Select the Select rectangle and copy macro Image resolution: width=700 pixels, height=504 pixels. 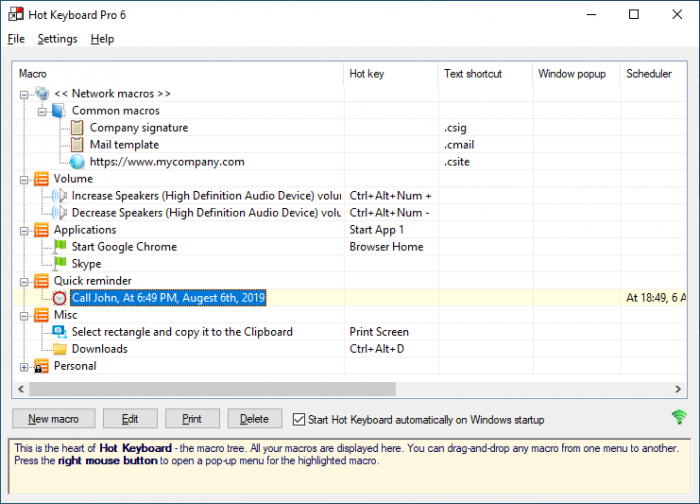click(x=182, y=332)
